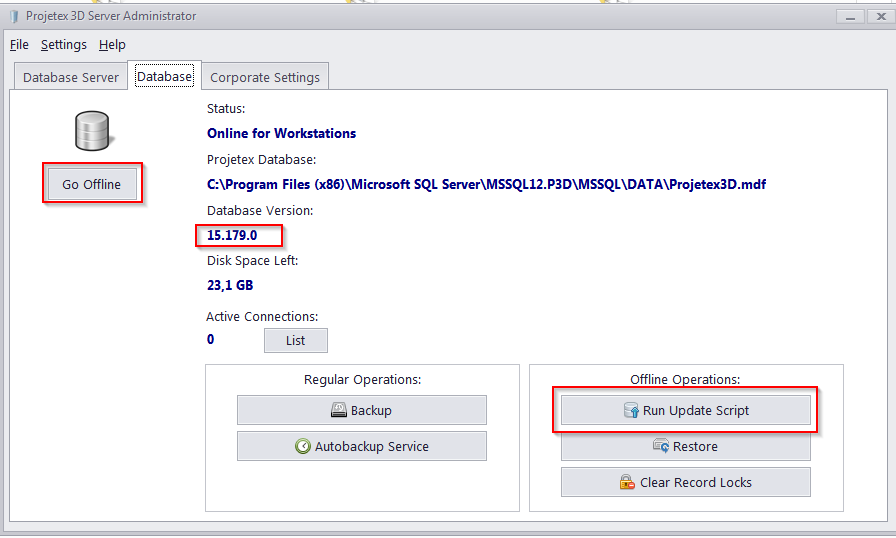This screenshot has height=538, width=896.
Task: Run Update Script for the database
Action: point(686,410)
